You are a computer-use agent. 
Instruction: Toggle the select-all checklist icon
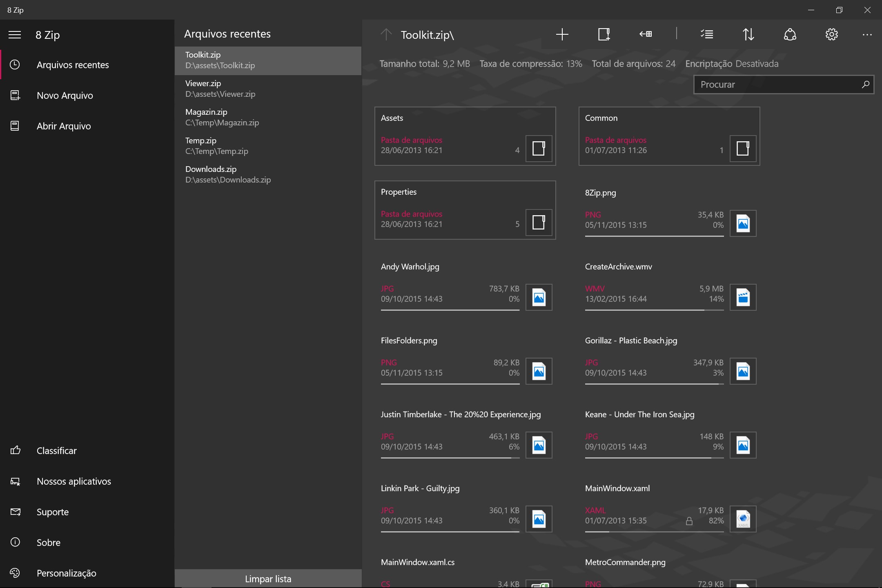coord(707,34)
